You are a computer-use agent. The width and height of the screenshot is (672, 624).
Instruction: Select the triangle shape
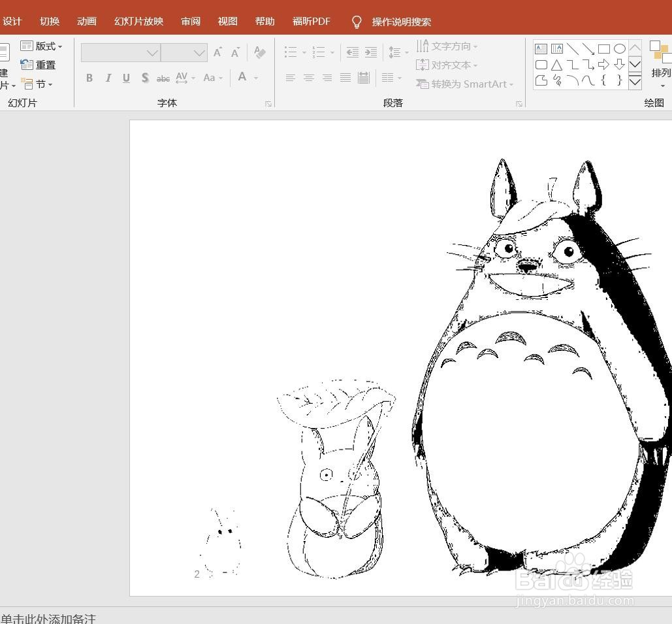[x=556, y=65]
